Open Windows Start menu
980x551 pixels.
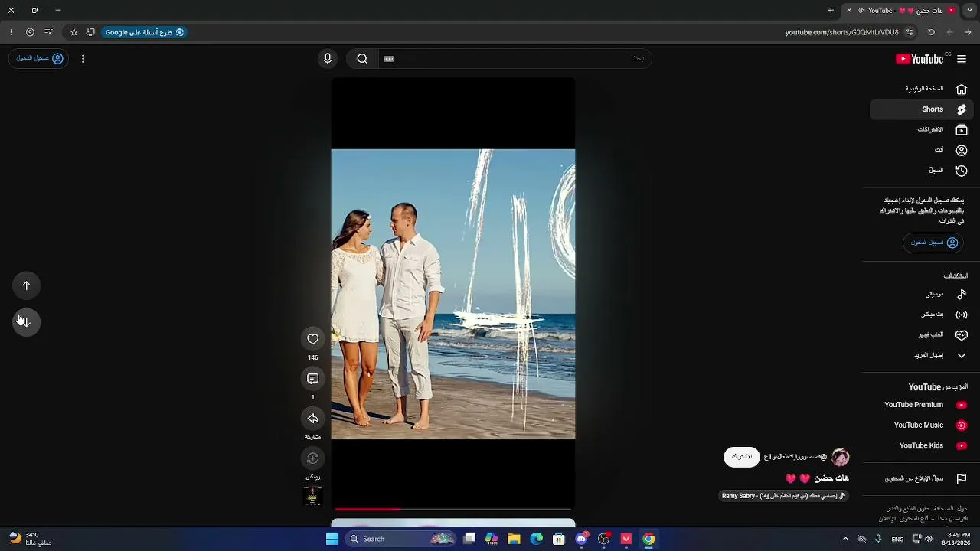332,539
